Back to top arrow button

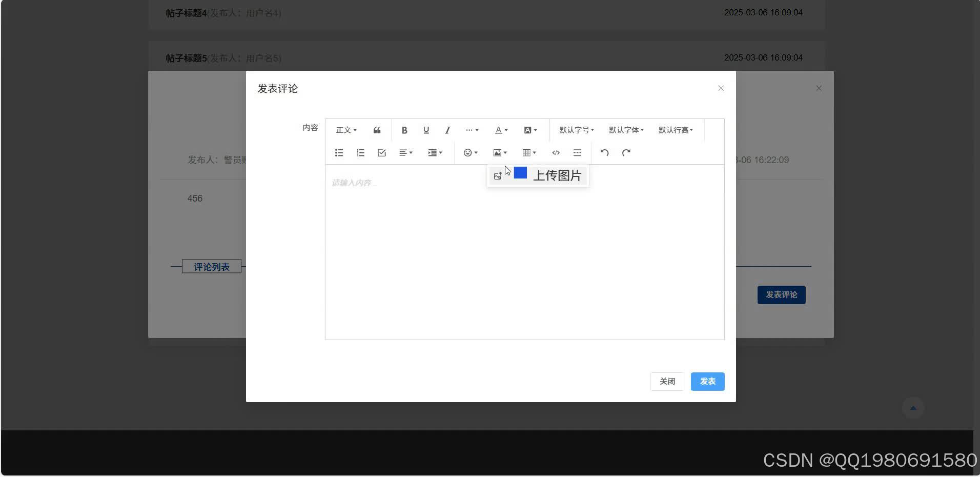[x=913, y=408]
